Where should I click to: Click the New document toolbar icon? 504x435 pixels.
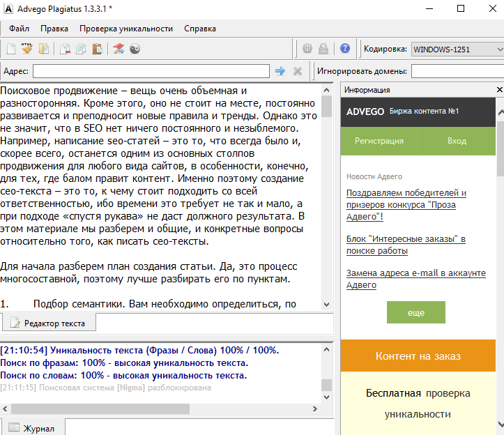pos(11,49)
